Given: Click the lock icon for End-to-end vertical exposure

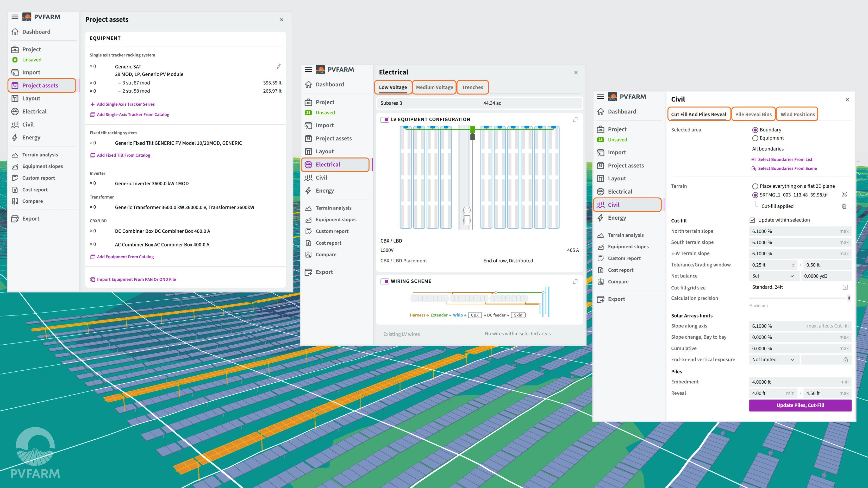Looking at the screenshot, I should [845, 360].
